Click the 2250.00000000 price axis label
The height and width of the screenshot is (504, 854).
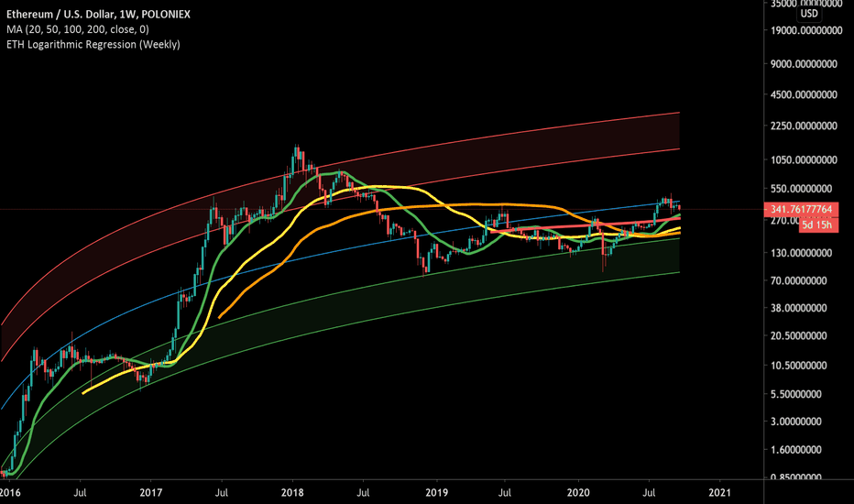(804, 126)
